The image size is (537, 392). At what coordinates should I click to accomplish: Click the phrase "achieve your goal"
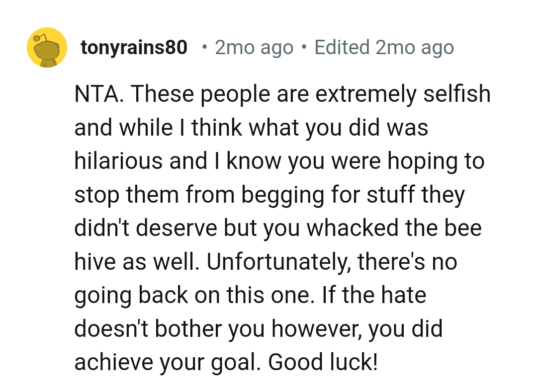(x=168, y=362)
